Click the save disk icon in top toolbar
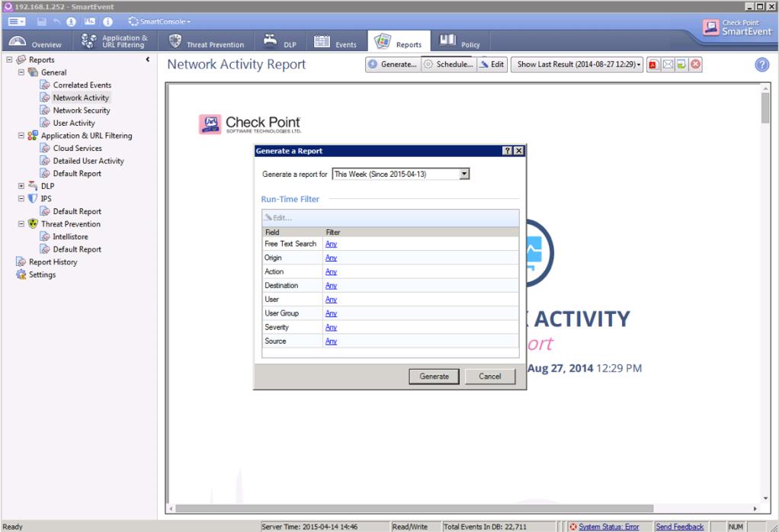This screenshot has width=779, height=532. click(42, 21)
